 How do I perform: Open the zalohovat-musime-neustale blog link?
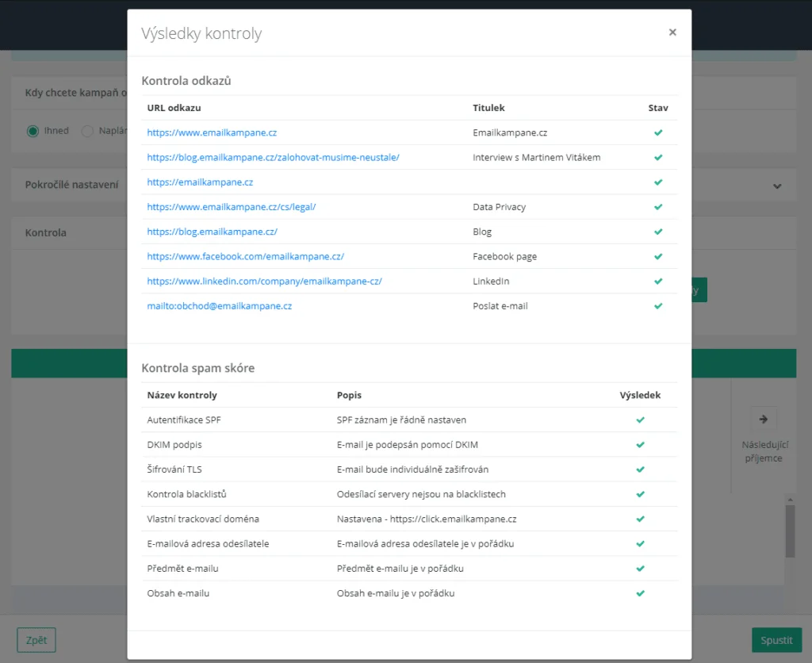(x=273, y=158)
